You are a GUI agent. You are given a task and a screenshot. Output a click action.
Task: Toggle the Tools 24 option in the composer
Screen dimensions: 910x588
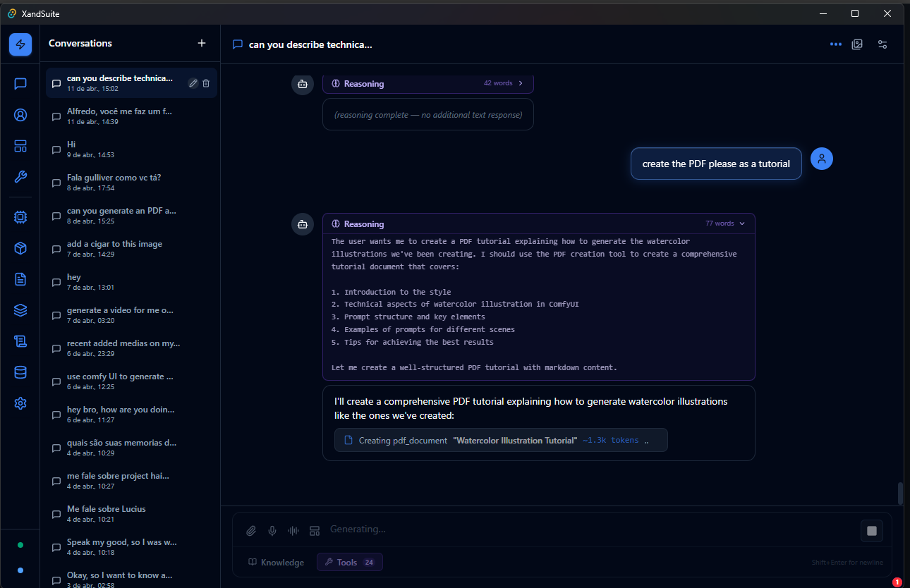(x=349, y=562)
